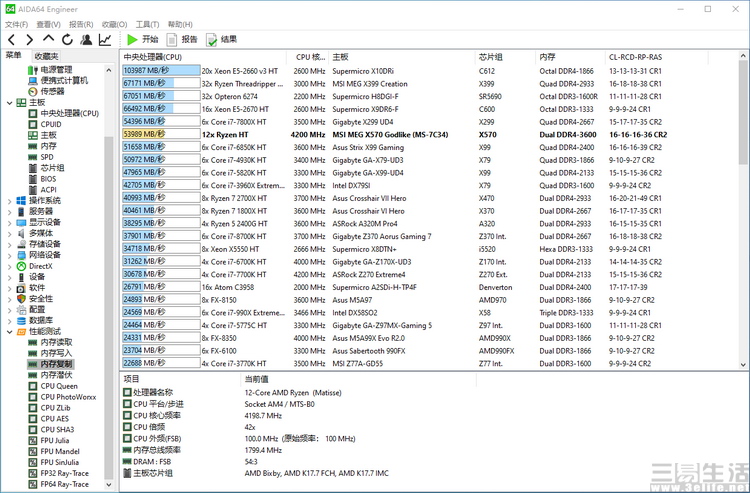Select the 67171 MB/秒 Threadripper result bar
The height and width of the screenshot is (493, 750).
point(161,84)
